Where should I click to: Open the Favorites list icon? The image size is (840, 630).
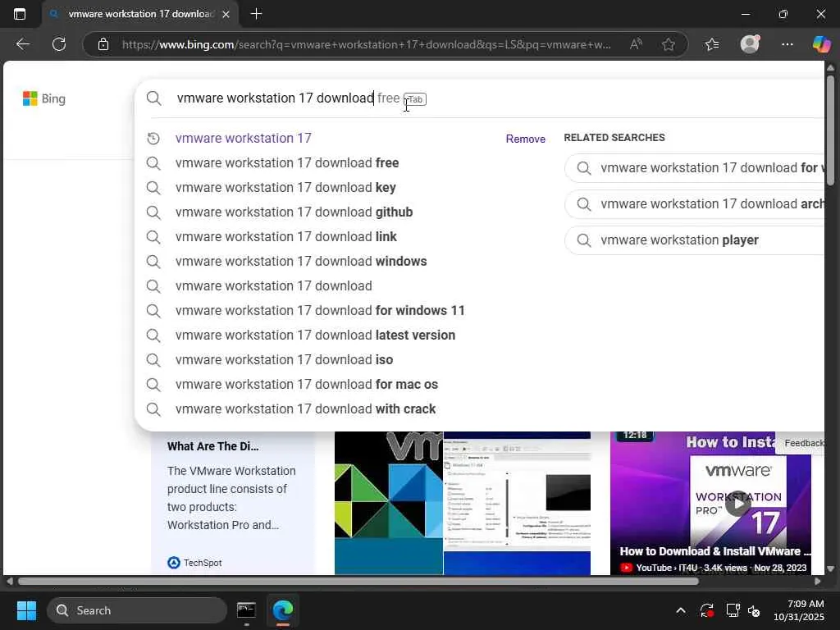point(712,44)
